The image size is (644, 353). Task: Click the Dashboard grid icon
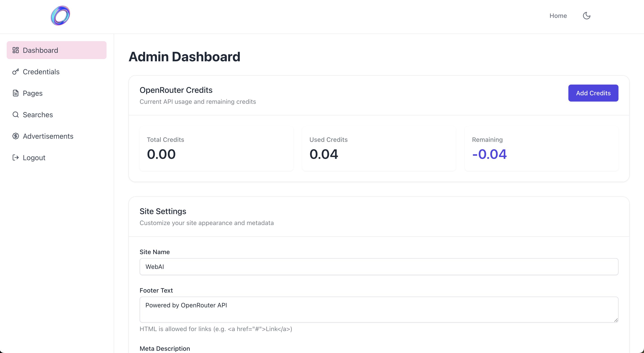click(x=15, y=50)
